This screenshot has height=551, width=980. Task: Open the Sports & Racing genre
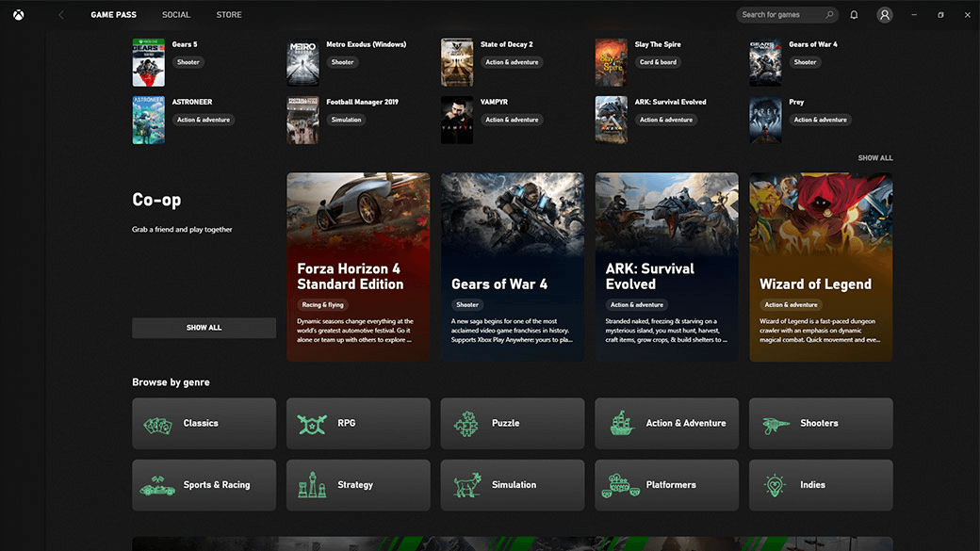click(x=204, y=484)
